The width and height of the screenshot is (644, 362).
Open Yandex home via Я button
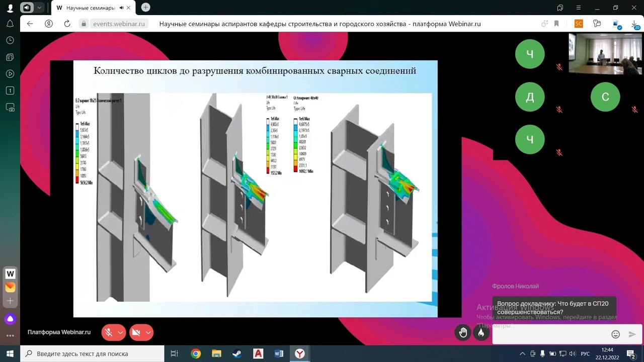(48, 24)
